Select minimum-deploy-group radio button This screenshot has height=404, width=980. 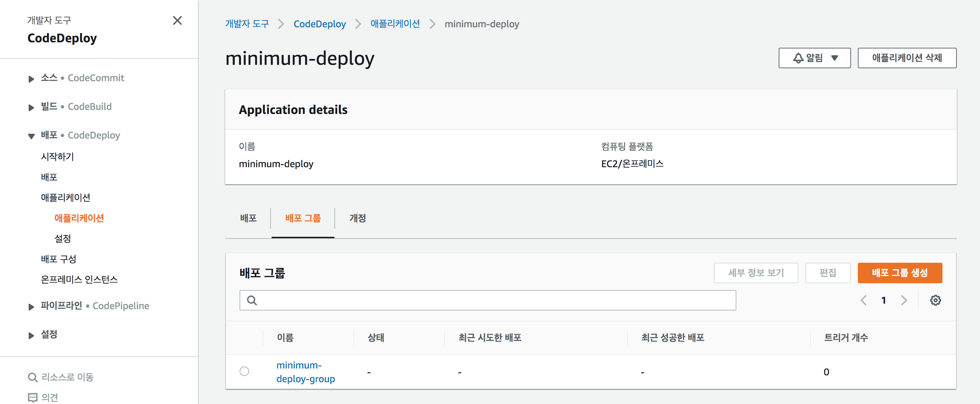244,371
